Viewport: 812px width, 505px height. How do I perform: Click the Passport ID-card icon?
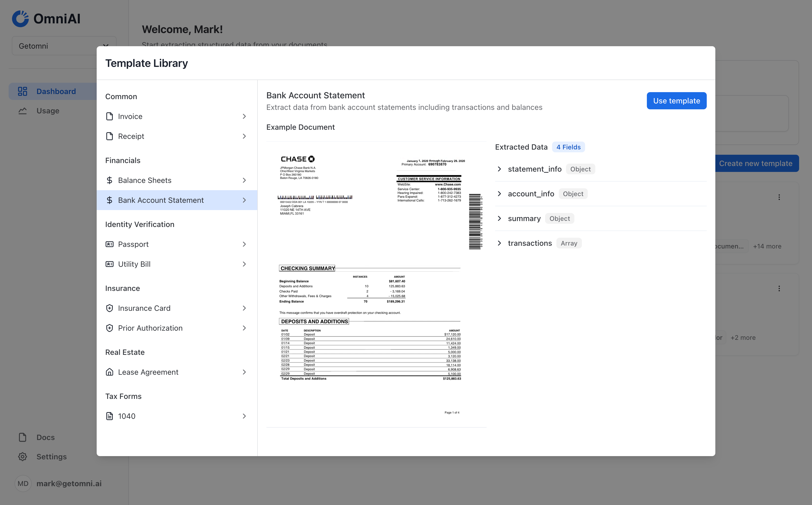pos(110,244)
